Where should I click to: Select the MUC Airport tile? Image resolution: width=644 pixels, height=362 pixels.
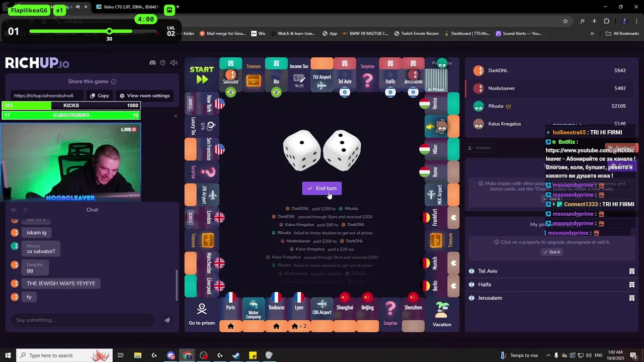pos(442,195)
